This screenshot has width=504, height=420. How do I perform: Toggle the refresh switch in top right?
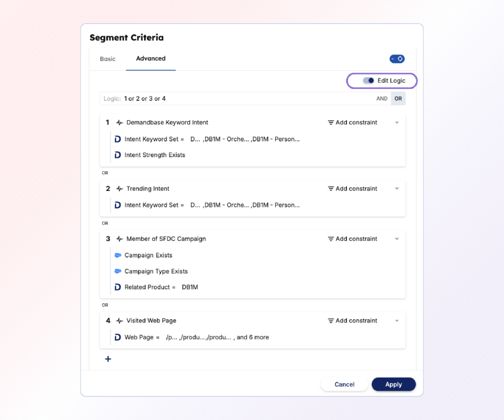click(x=397, y=59)
